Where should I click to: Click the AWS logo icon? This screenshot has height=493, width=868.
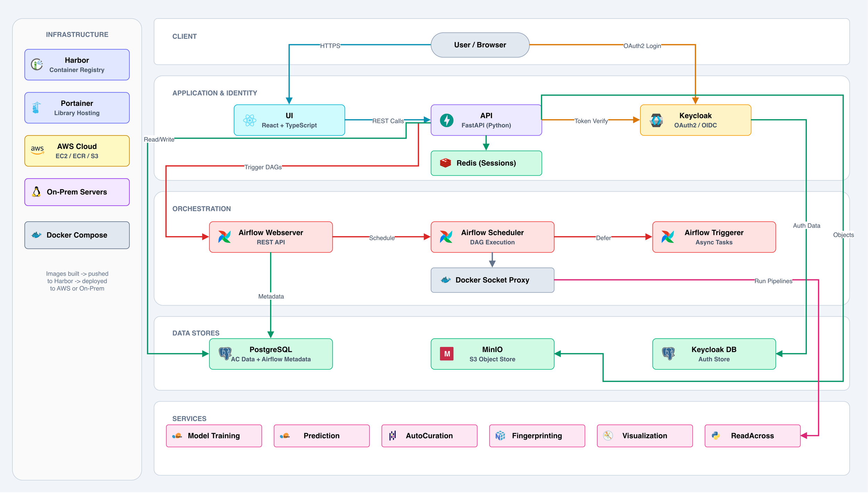tap(37, 150)
